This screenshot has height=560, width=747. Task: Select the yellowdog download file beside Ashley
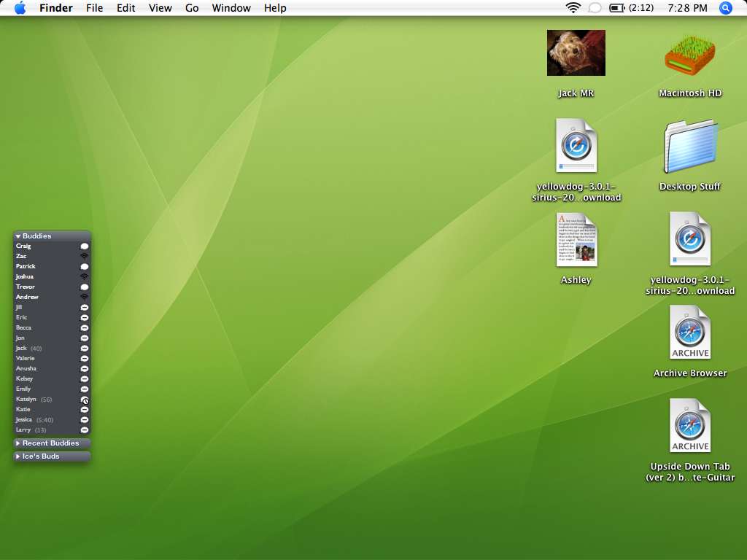(x=690, y=238)
